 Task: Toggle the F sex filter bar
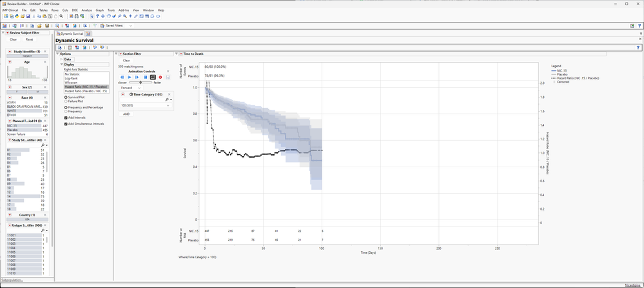click(x=17, y=92)
